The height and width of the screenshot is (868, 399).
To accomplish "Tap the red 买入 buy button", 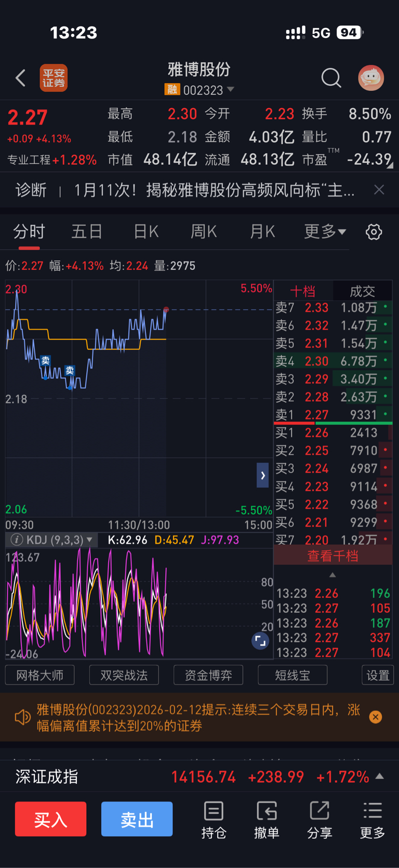I will tap(50, 819).
